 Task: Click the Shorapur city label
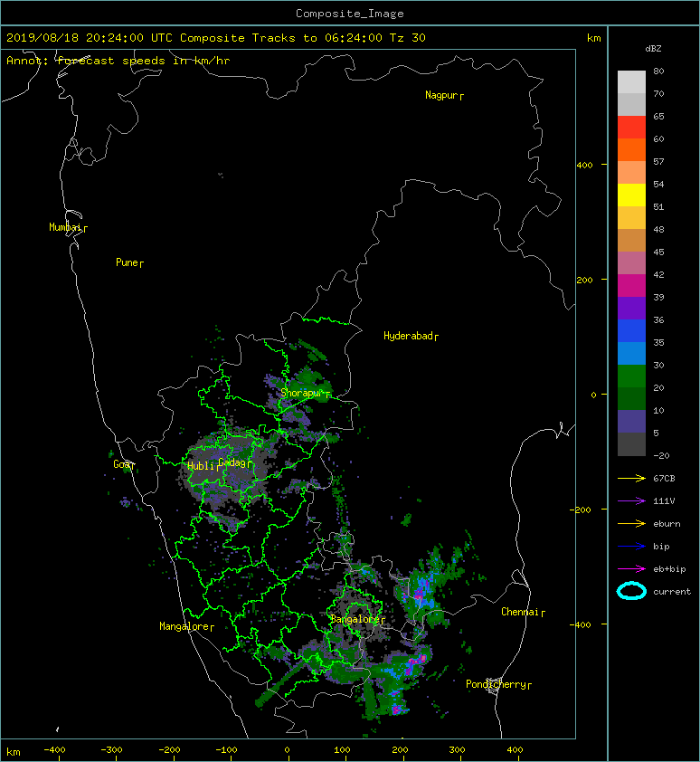tap(302, 393)
